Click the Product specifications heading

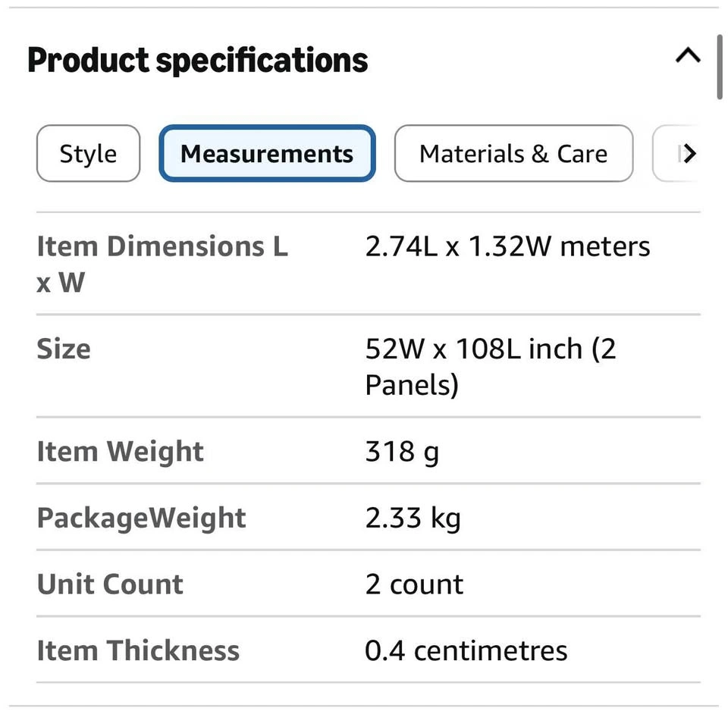(198, 61)
